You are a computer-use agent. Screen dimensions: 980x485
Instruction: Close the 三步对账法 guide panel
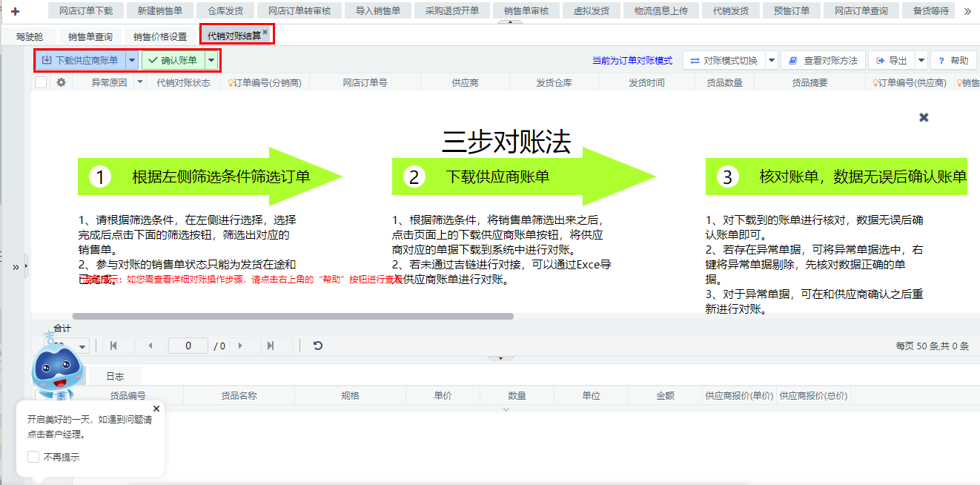pos(924,117)
